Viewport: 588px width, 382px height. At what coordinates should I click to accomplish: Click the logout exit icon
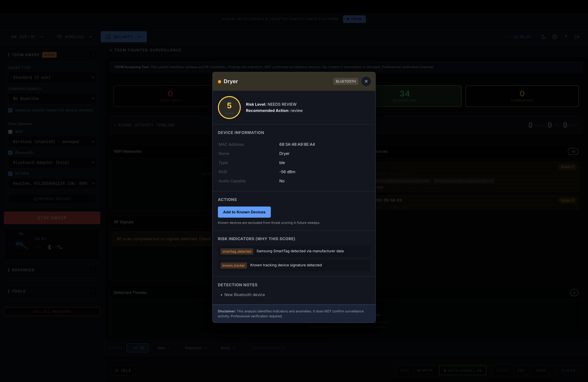577,37
